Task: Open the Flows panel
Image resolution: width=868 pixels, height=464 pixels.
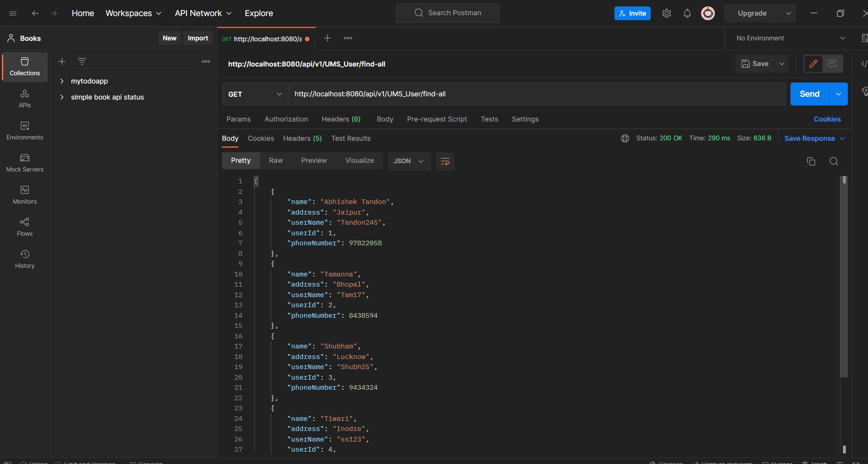Action: (x=24, y=227)
